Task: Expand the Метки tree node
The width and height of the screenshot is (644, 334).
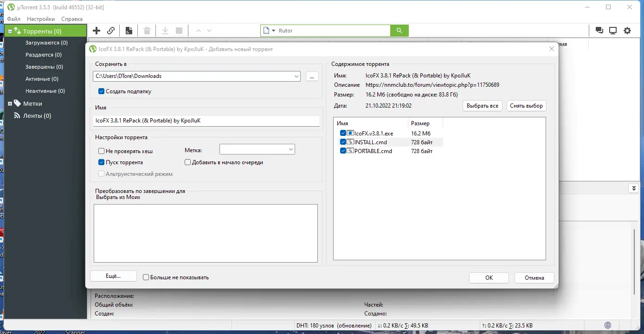Action: point(10,103)
